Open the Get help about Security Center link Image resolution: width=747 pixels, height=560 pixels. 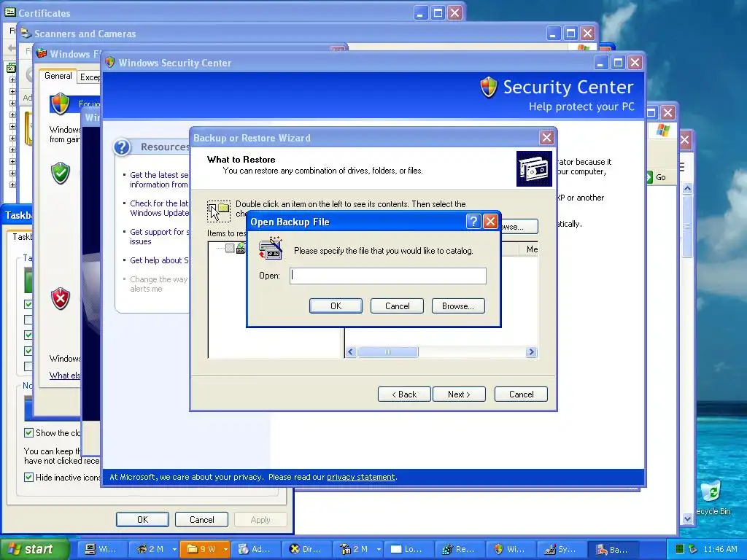coord(159,260)
